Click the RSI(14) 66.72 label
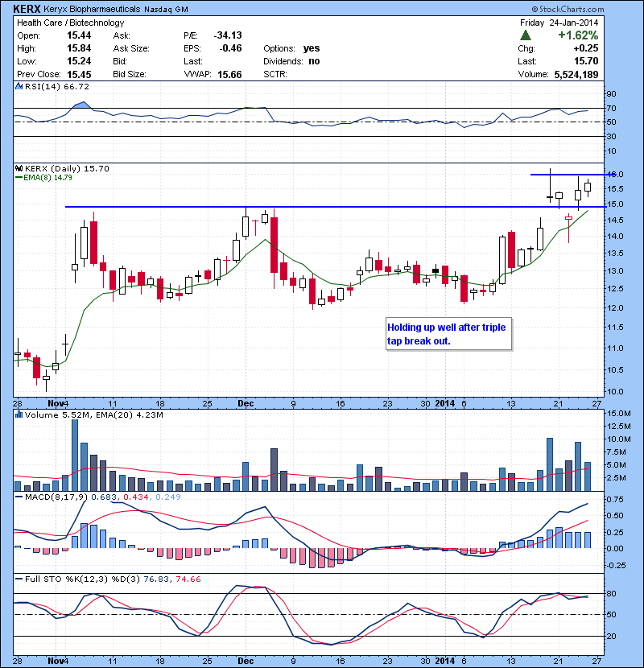 coord(57,86)
